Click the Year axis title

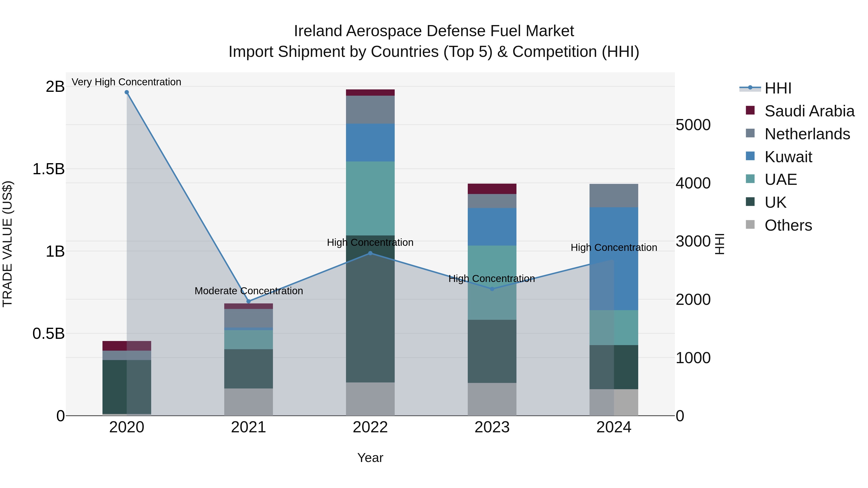370,458
